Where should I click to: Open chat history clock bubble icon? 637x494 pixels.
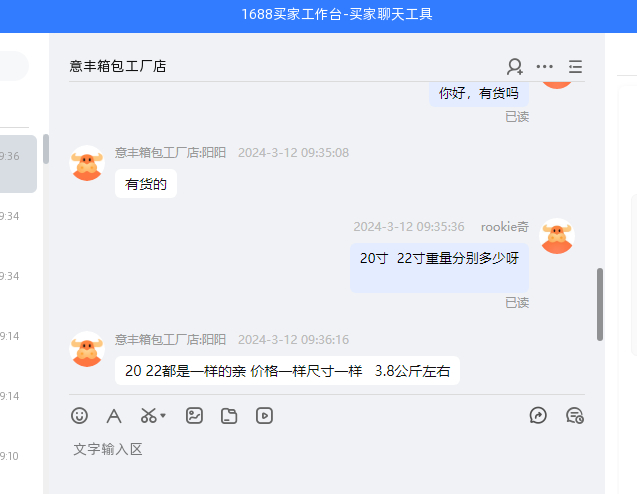coord(575,416)
